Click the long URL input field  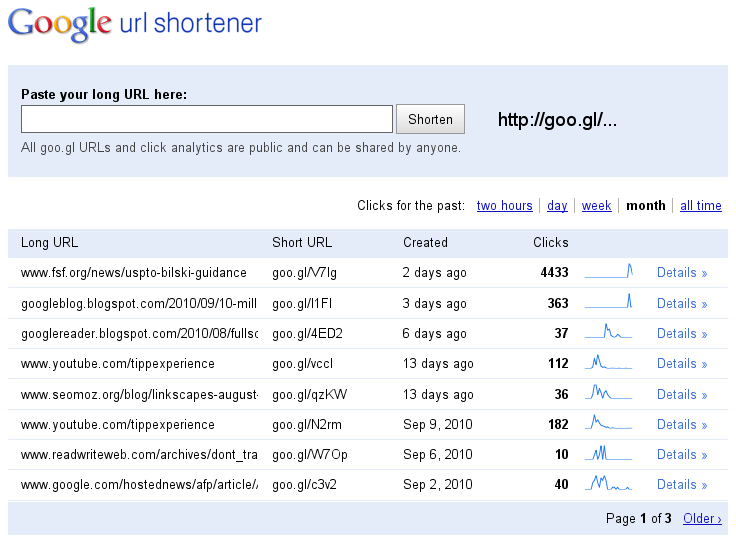click(206, 119)
